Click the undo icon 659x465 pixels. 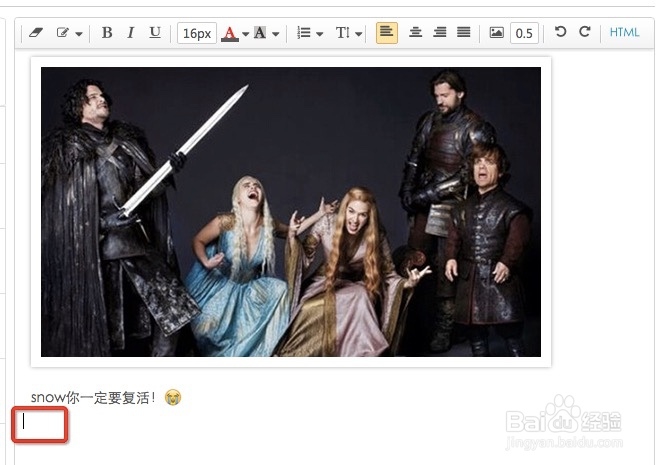pos(560,32)
